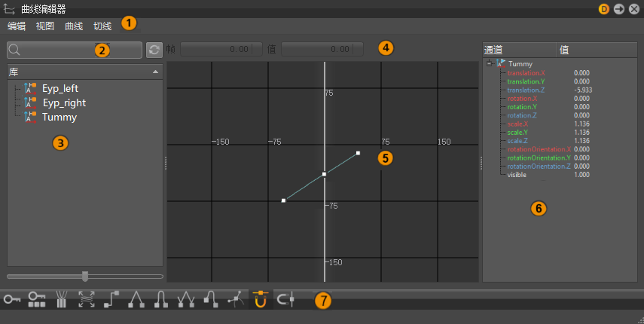Click the single key icon in bottom toolbar
This screenshot has height=324, width=644.
12,299
